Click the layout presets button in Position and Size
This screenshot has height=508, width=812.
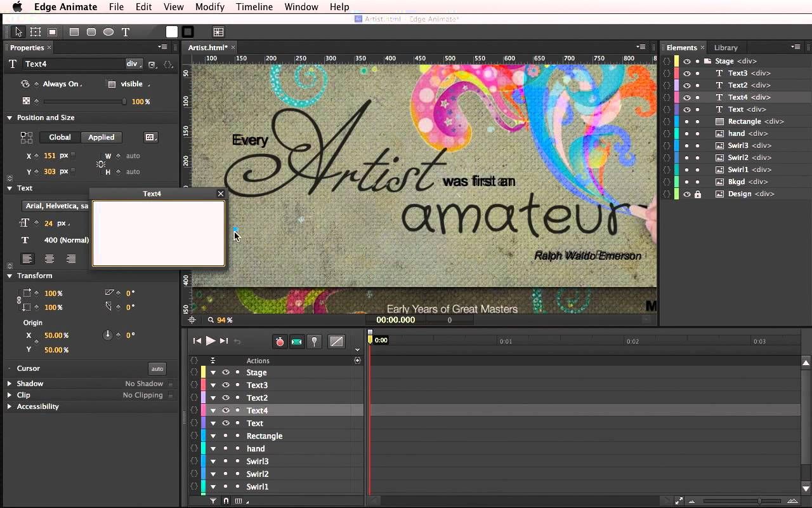pos(150,137)
